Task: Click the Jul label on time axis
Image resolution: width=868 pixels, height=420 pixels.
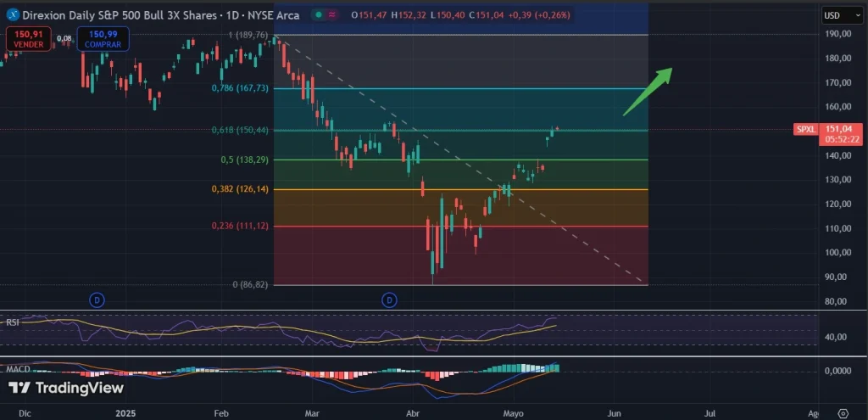Action: [x=711, y=413]
